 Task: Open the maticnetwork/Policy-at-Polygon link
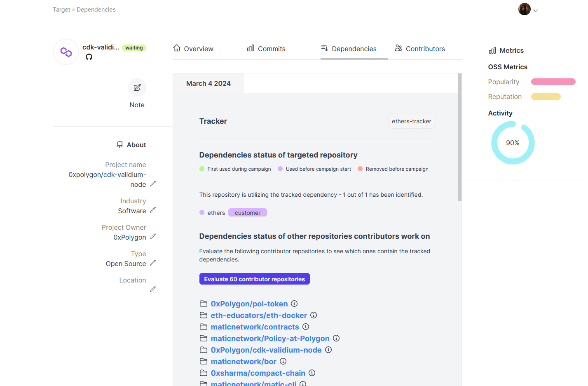click(x=270, y=338)
